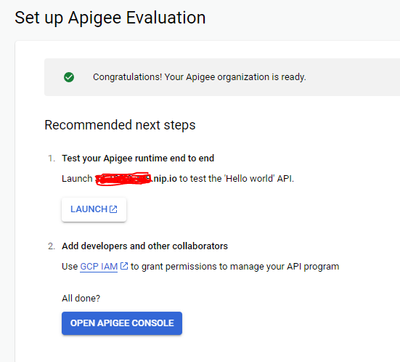The width and height of the screenshot is (400, 362).
Task: Click the green success checkmark icon
Action: [x=69, y=77]
